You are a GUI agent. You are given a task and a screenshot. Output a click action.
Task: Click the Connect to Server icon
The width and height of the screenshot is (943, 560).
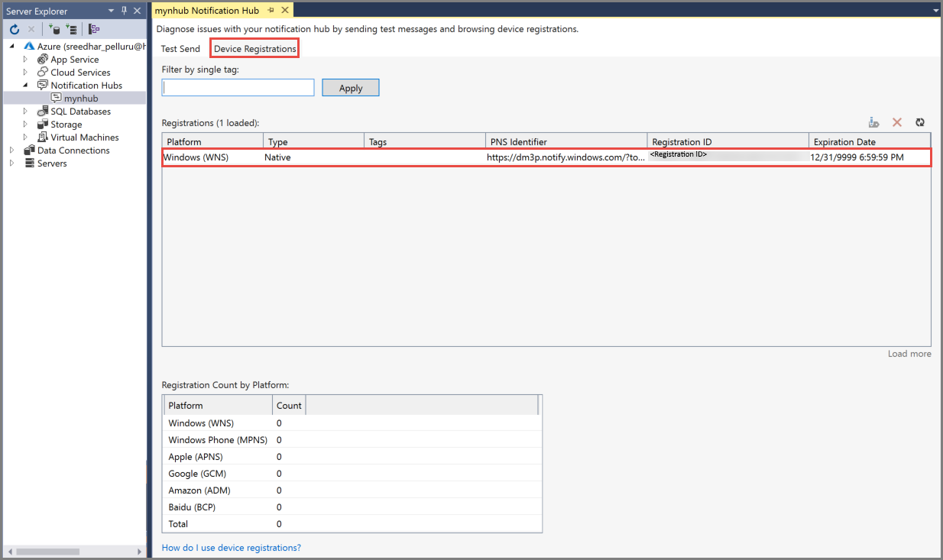[x=70, y=29]
